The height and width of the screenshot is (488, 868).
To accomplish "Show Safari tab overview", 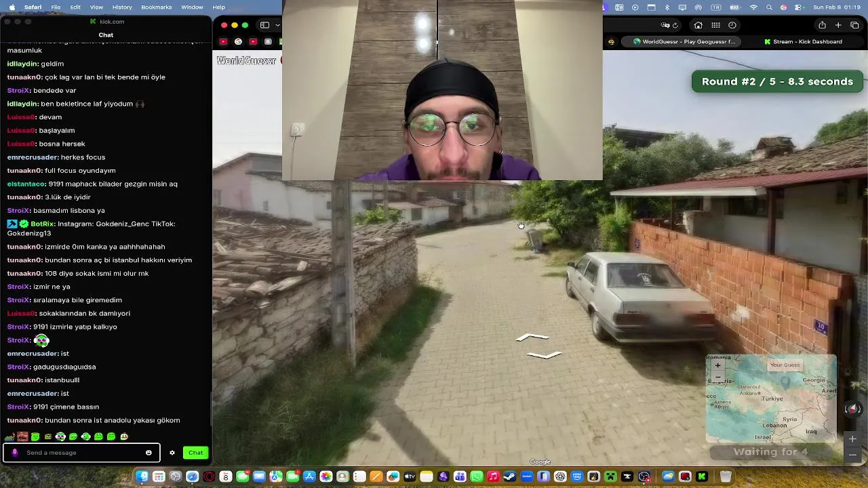I will [854, 25].
